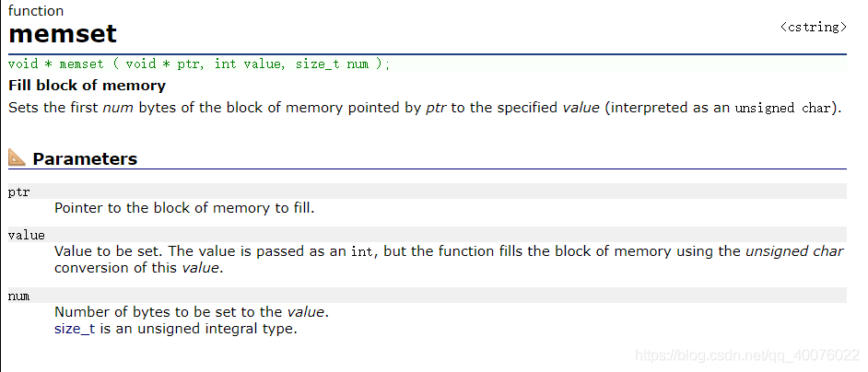868x372 pixels.
Task: Select the memset function prototype code
Action: pos(199,64)
